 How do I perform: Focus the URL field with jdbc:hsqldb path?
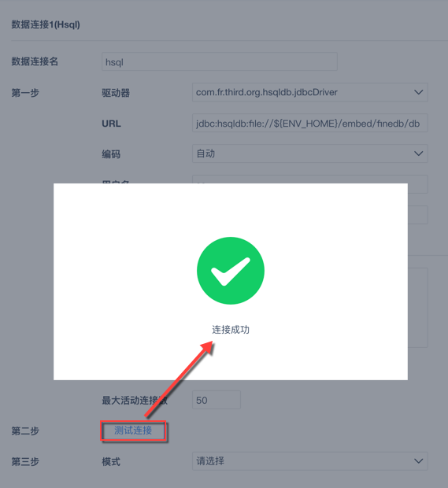tap(310, 123)
